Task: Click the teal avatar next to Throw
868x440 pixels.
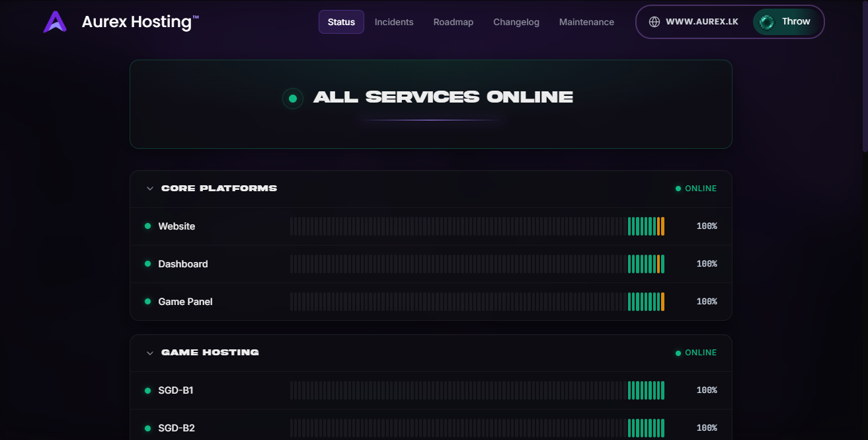Action: click(x=767, y=22)
